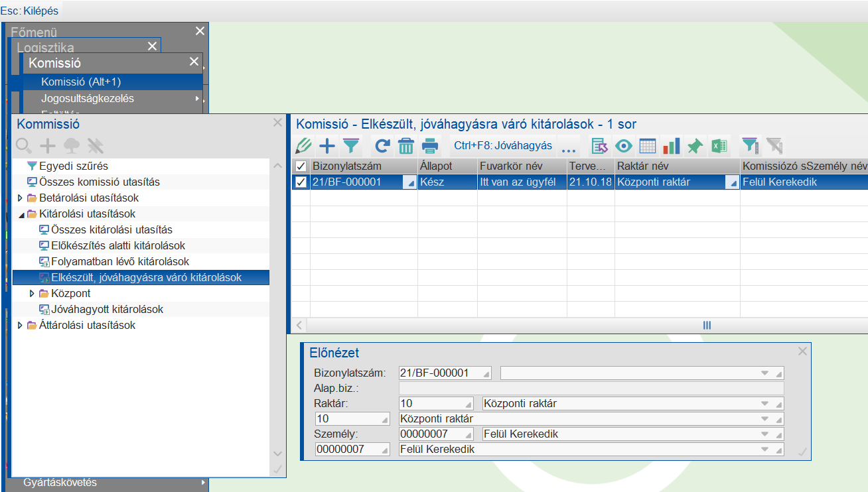Screen dimensions: 868x492
Task: Collapse the Kitárolási utasítások folder
Action: point(20,214)
